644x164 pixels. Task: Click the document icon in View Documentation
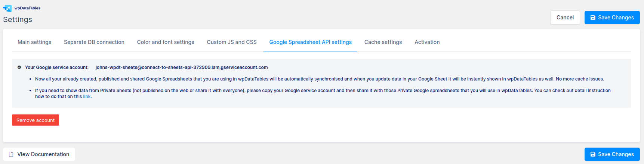pos(11,154)
